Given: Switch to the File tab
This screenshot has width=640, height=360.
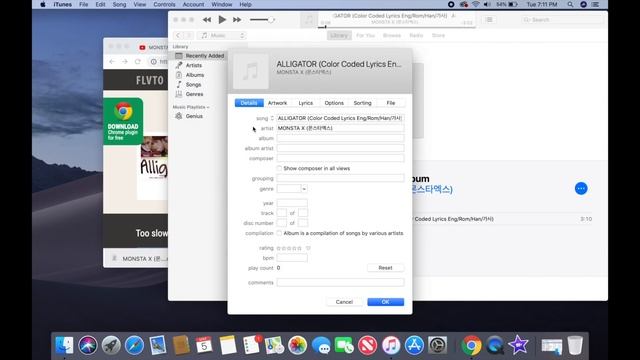Looking at the screenshot, I should coord(391,103).
